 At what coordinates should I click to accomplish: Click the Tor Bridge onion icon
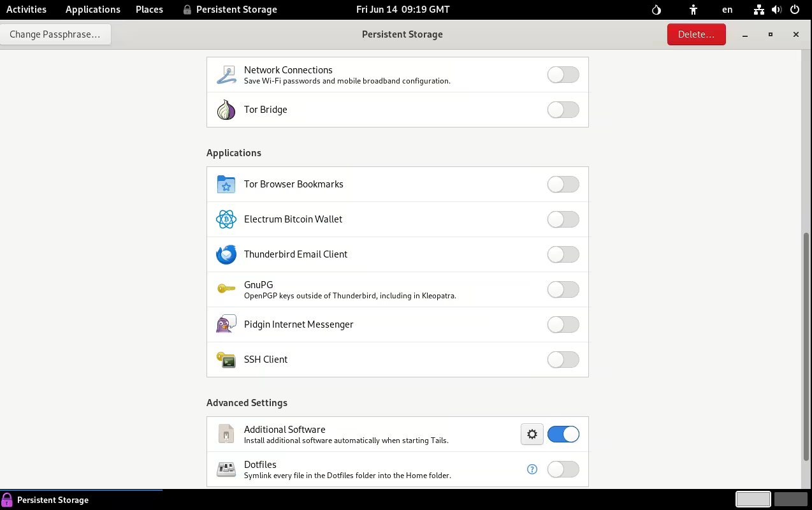pos(226,110)
